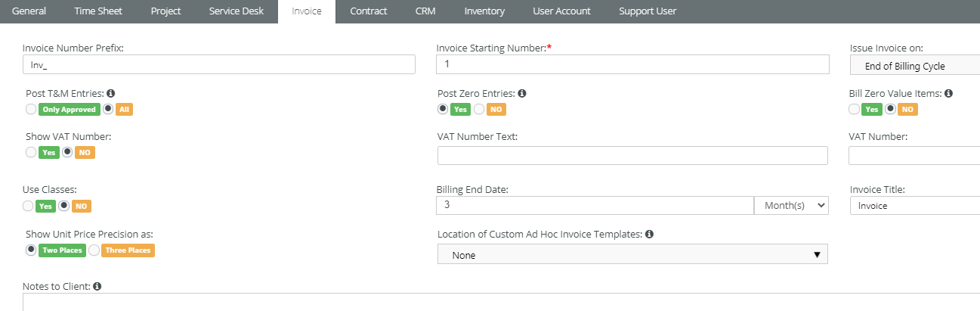Select Only Approved for Post T&M Entries

tap(31, 109)
